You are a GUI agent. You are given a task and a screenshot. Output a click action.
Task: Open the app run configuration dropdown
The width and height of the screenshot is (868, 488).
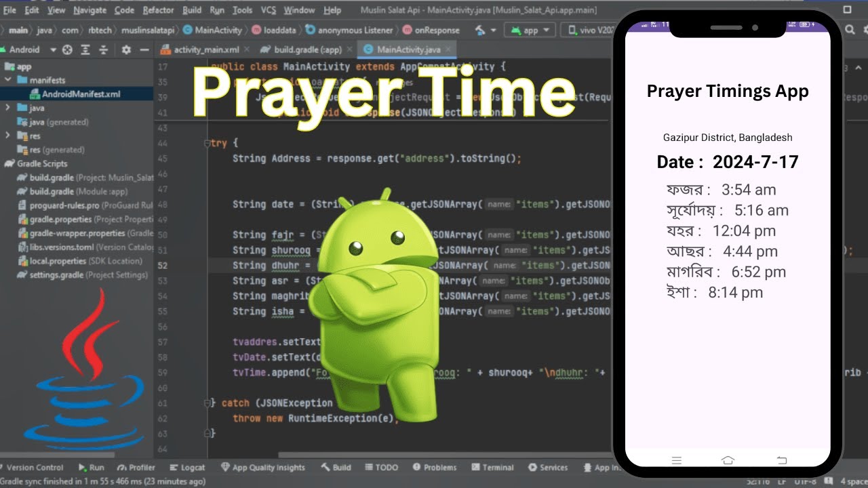(x=530, y=30)
